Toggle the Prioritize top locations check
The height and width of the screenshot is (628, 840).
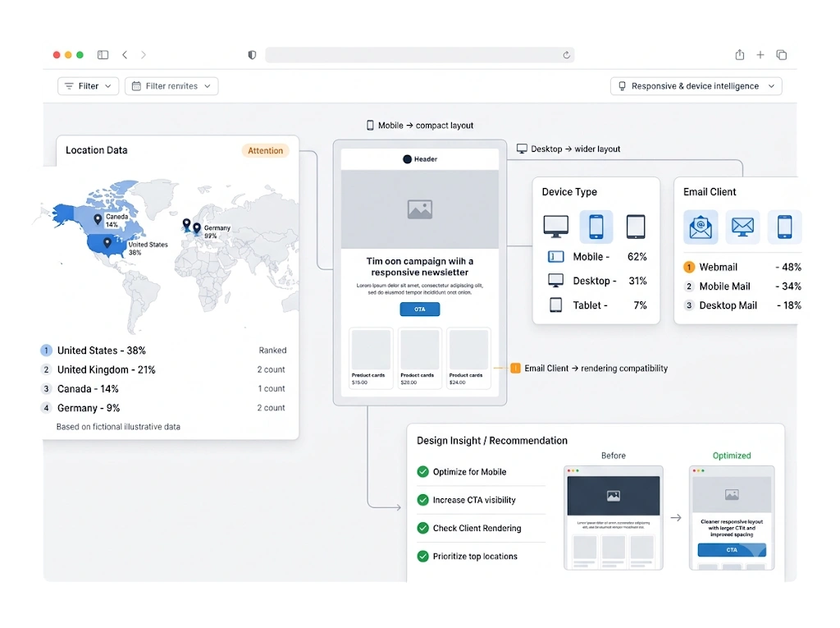pos(422,556)
